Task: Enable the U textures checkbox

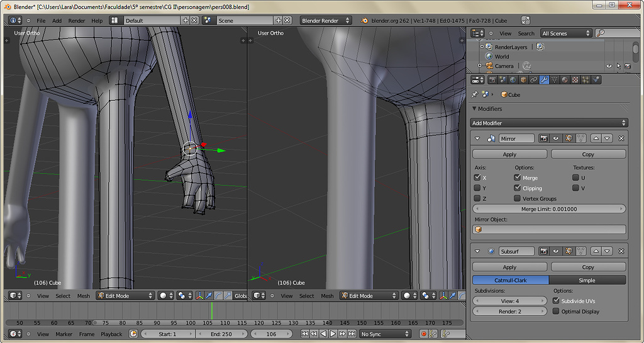Action: 576,177
